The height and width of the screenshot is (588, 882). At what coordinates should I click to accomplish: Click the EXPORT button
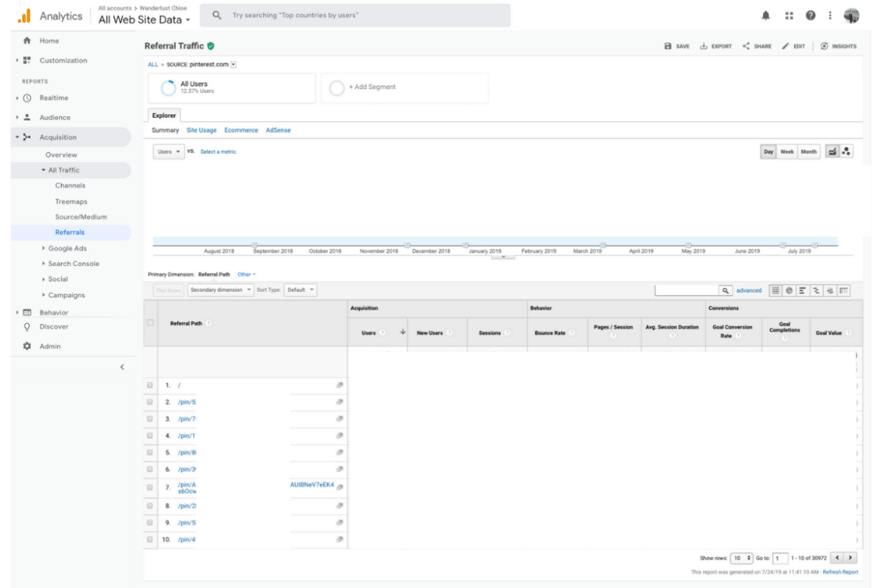(x=715, y=46)
